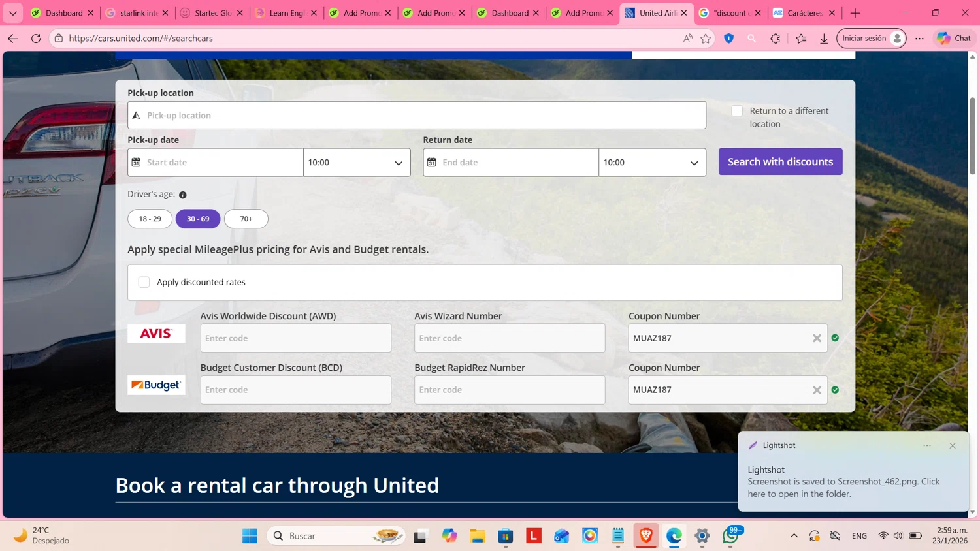Click ENG language indicator
Image resolution: width=980 pixels, height=551 pixels.
click(x=859, y=536)
